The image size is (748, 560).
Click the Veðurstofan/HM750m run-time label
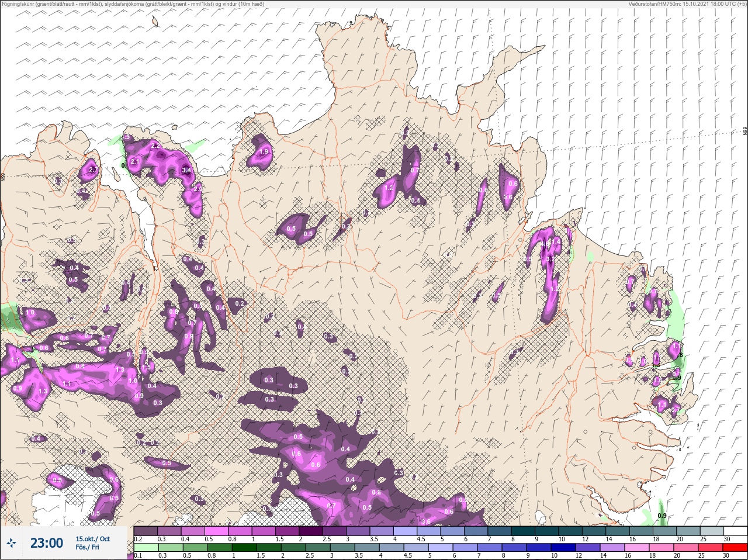click(x=687, y=4)
